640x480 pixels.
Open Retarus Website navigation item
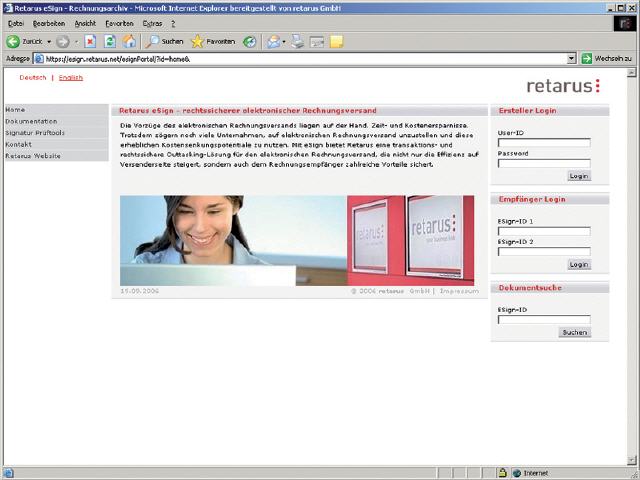57,156
